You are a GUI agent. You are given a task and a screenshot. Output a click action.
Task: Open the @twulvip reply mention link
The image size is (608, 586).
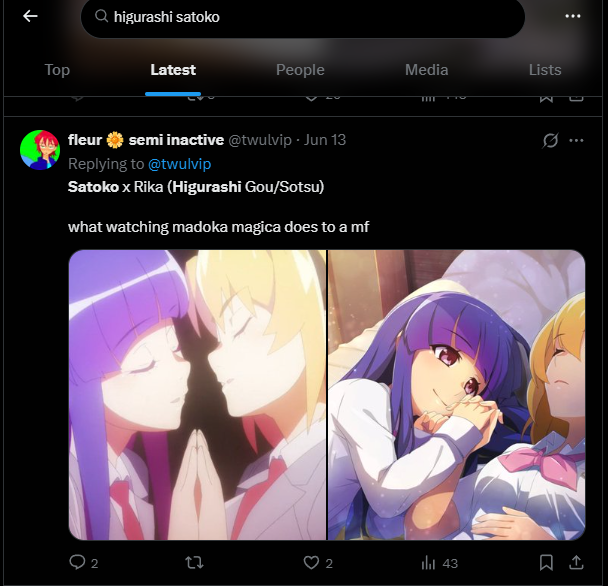coord(180,164)
